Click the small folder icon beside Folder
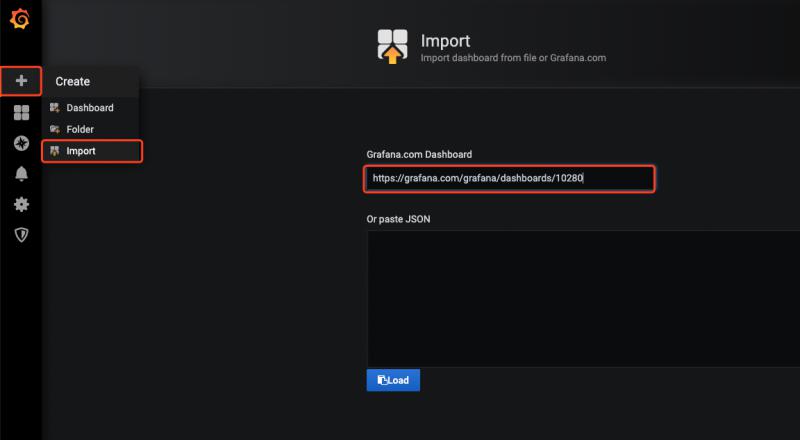800x440 pixels. coord(55,130)
